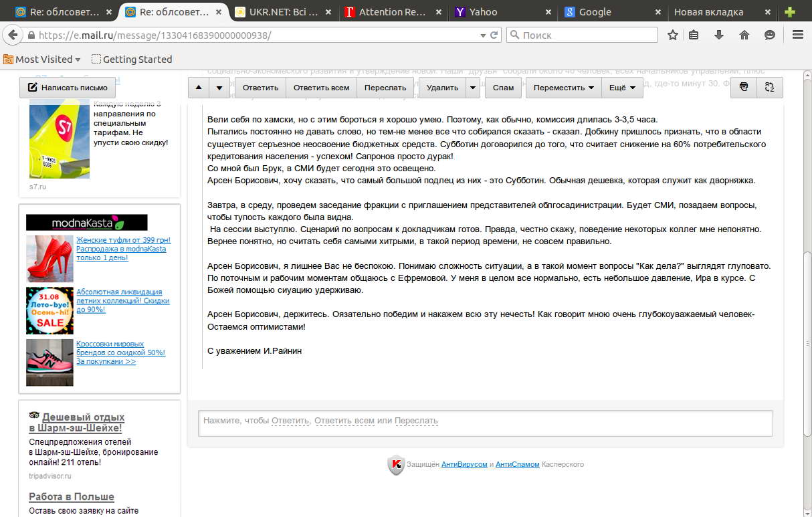
Task: Open the Удалить dropdown arrow
Action: click(x=473, y=87)
